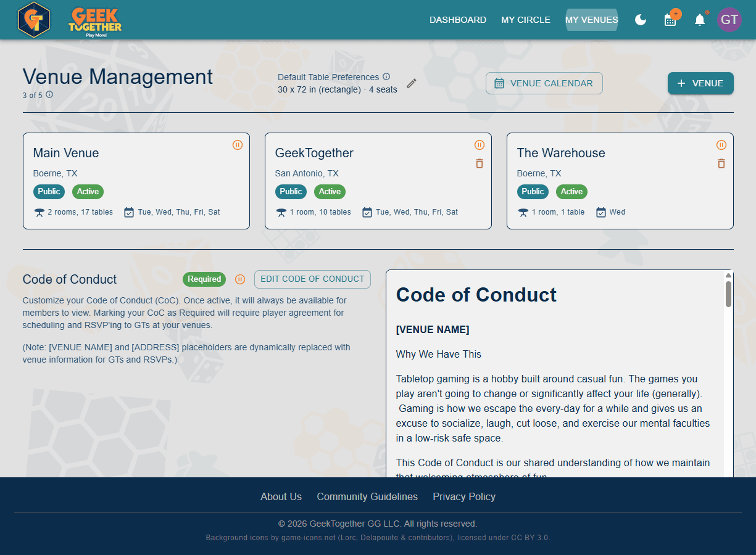This screenshot has width=756, height=555.
Task: Click [VENUE NAME] placeholder in preview
Action: [433, 330]
